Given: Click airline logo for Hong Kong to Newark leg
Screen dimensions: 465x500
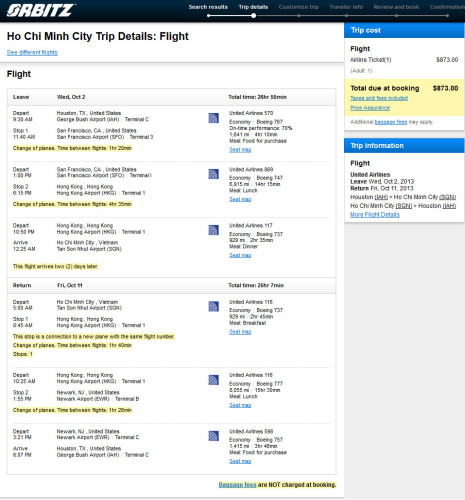Looking at the screenshot, I should 213,380.
